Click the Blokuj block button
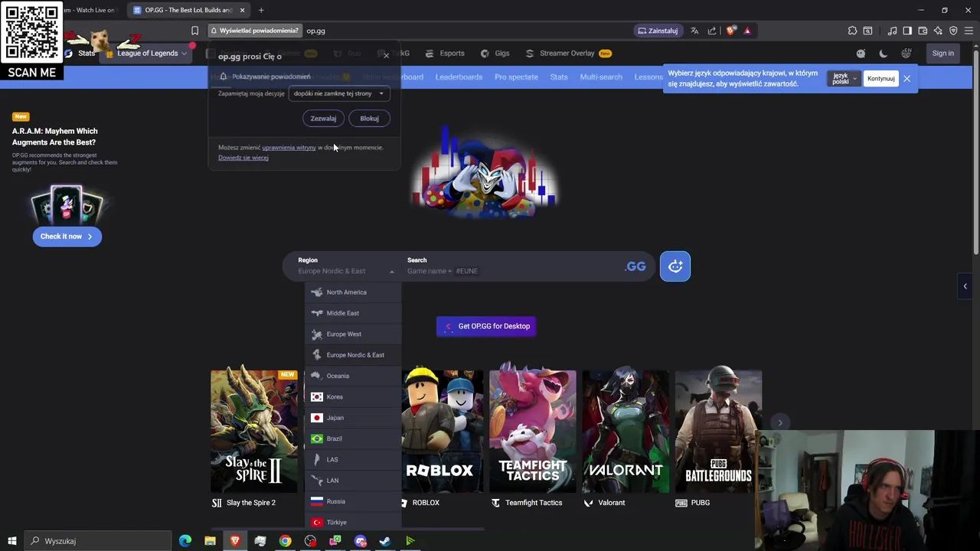The image size is (980, 551). (369, 119)
